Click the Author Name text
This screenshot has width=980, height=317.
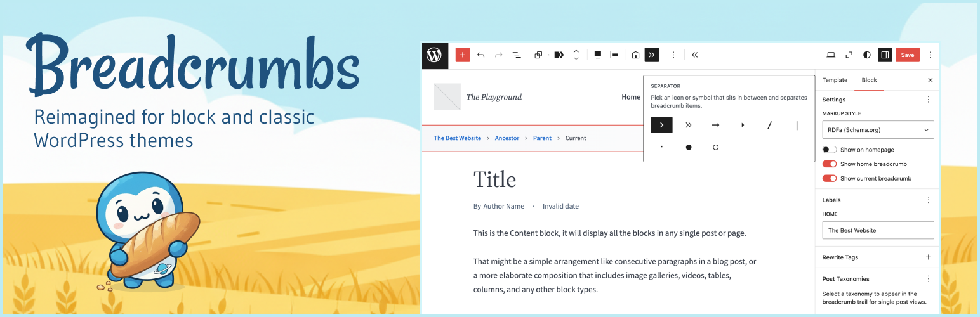[x=504, y=207]
